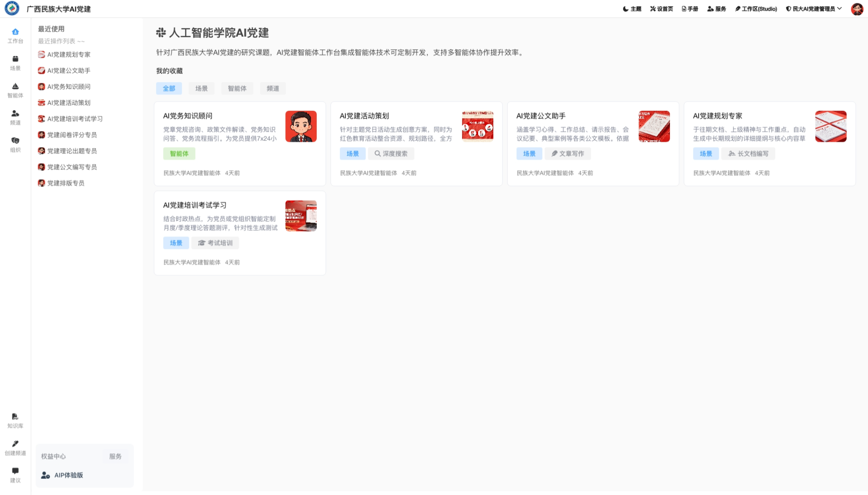Image resolution: width=868 pixels, height=495 pixels.
Task: Open the 频道 sidebar icon
Action: (x=15, y=117)
